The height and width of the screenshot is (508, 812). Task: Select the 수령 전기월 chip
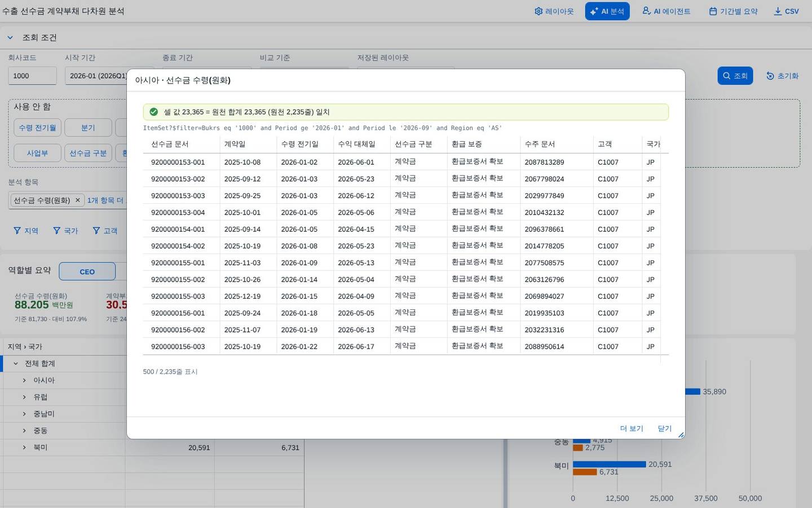[37, 128]
